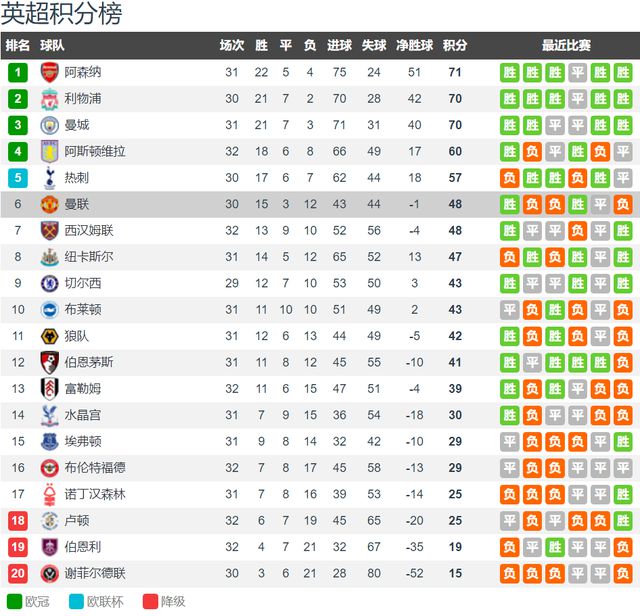
Task: Click green 欧冠 legend swatch
Action: 14,601
